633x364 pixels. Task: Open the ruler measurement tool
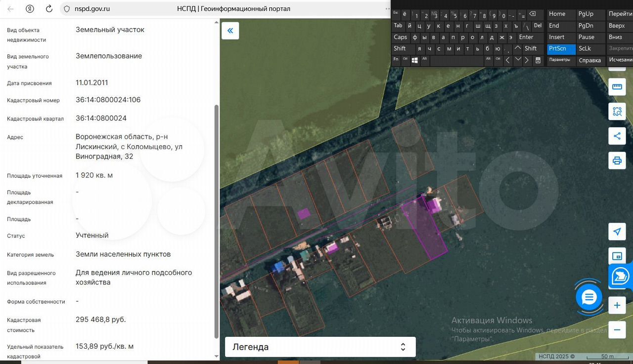pyautogui.click(x=617, y=87)
